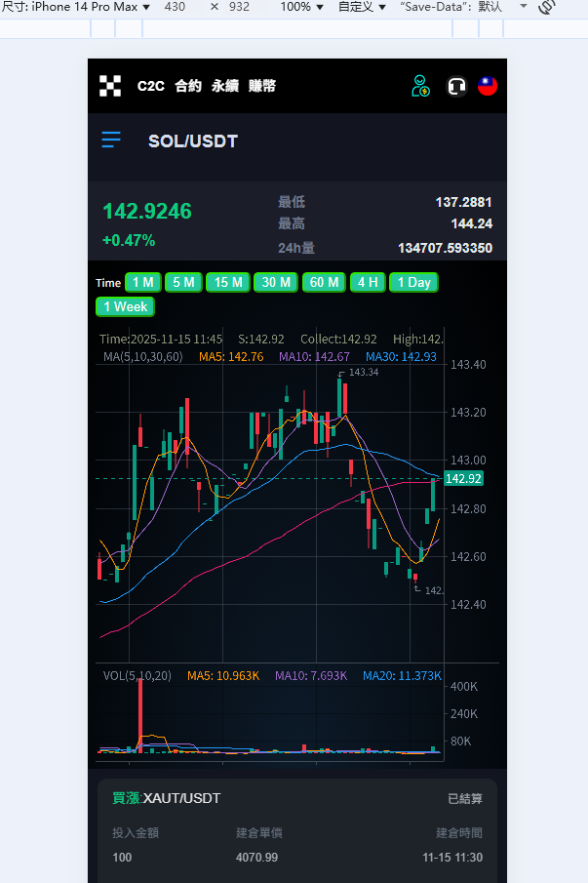This screenshot has height=883, width=588.
Task: Go to the 合約 contracts section
Action: 188,86
